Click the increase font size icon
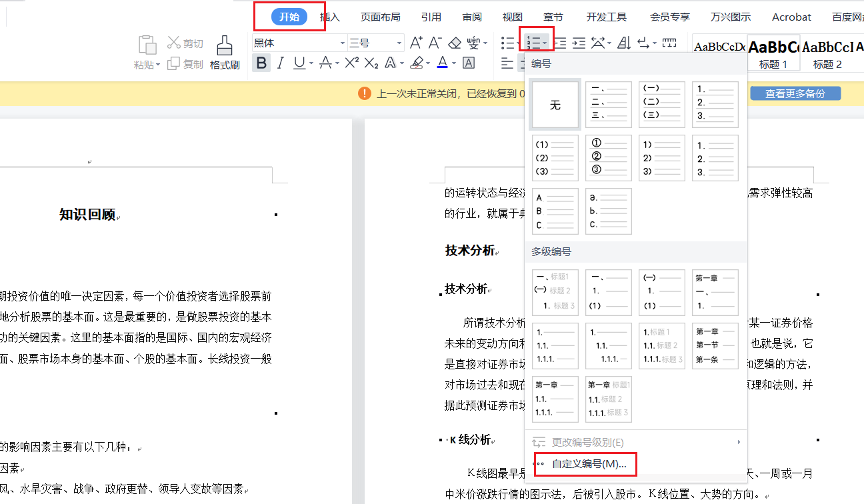Screen dimensions: 864x504 tap(416, 43)
